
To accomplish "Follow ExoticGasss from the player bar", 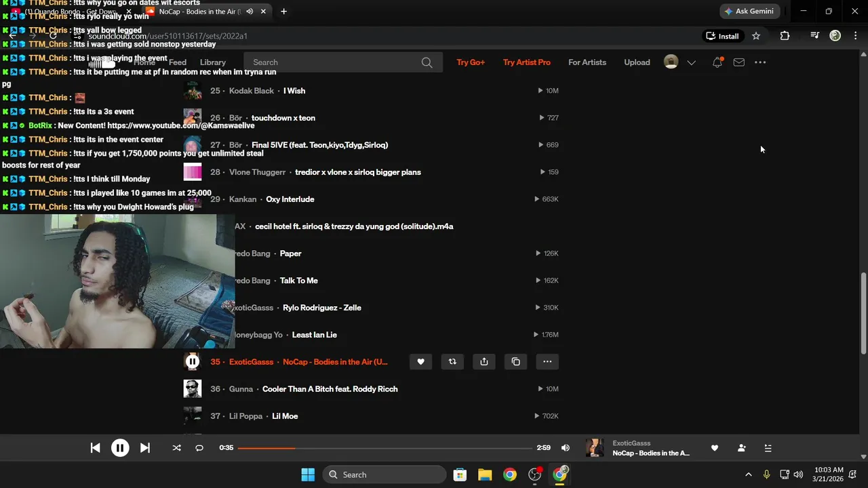I will click(x=741, y=448).
